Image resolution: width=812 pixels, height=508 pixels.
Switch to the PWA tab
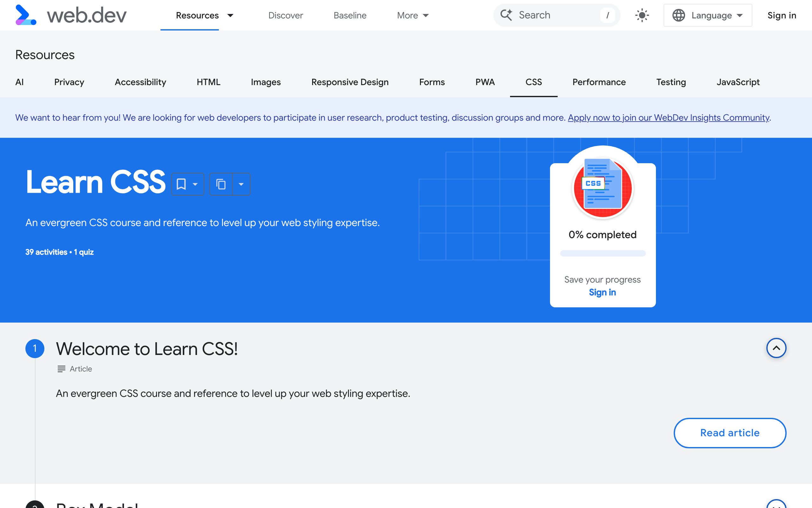[485, 82]
